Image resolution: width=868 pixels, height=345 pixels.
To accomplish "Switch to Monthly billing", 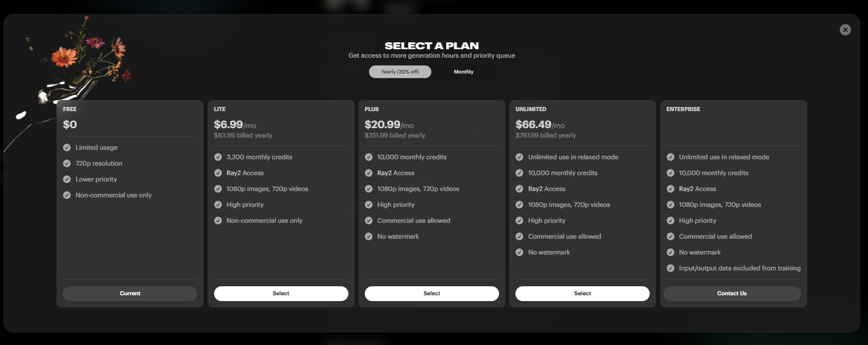I will tap(464, 72).
